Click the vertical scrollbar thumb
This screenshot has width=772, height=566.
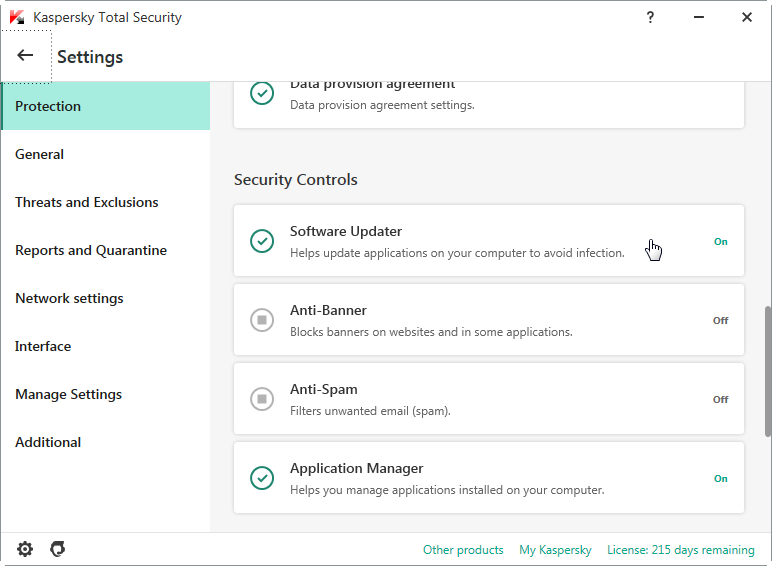[x=767, y=371]
